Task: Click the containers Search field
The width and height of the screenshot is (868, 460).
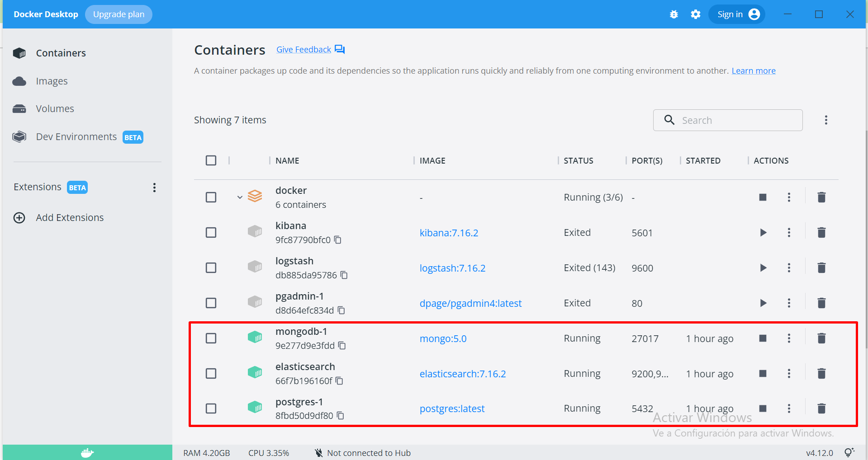Action: point(728,120)
